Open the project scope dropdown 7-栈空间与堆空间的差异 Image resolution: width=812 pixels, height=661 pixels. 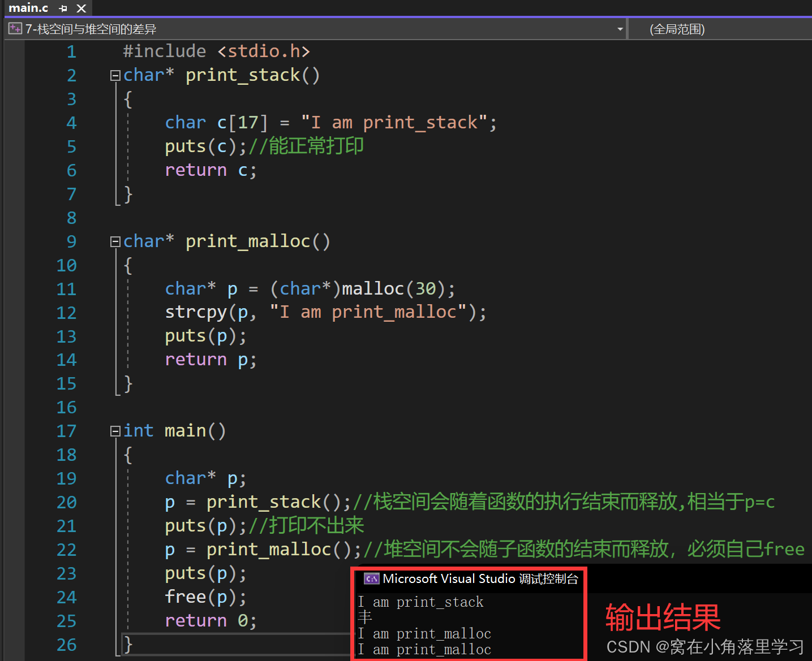316,29
